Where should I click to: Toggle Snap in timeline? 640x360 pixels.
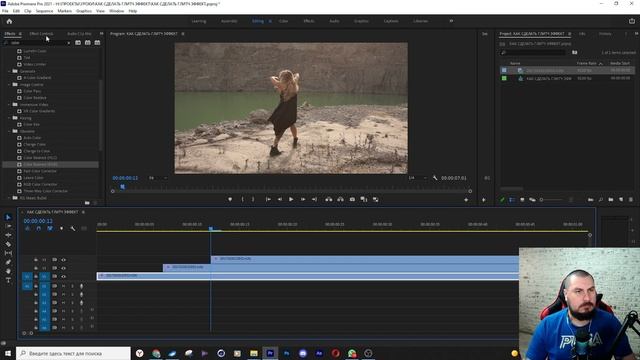[x=39, y=229]
